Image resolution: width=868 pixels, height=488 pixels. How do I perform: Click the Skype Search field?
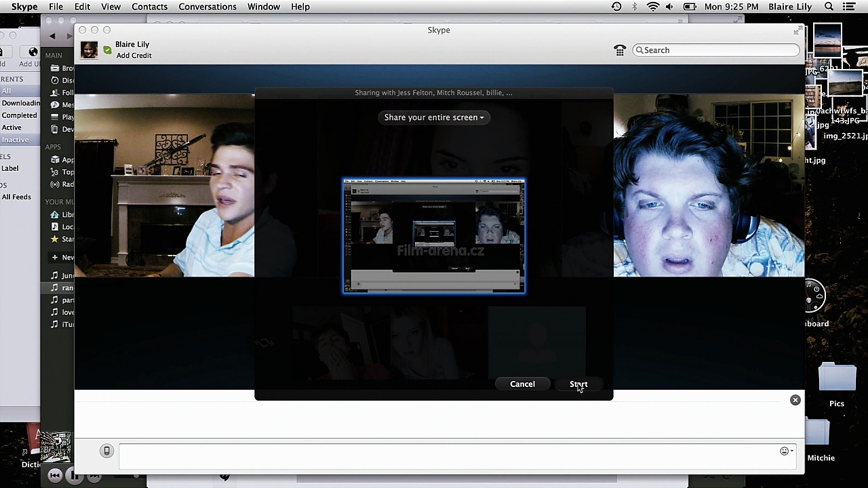pos(716,50)
